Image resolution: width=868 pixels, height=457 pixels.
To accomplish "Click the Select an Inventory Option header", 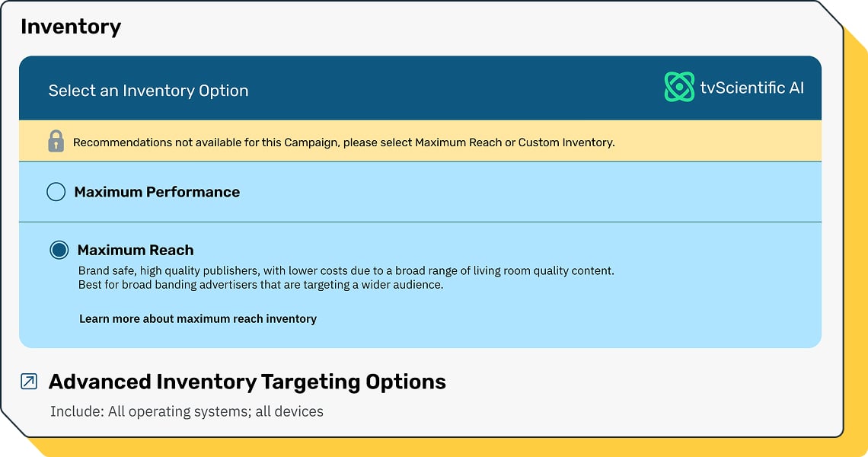I will 148,91.
